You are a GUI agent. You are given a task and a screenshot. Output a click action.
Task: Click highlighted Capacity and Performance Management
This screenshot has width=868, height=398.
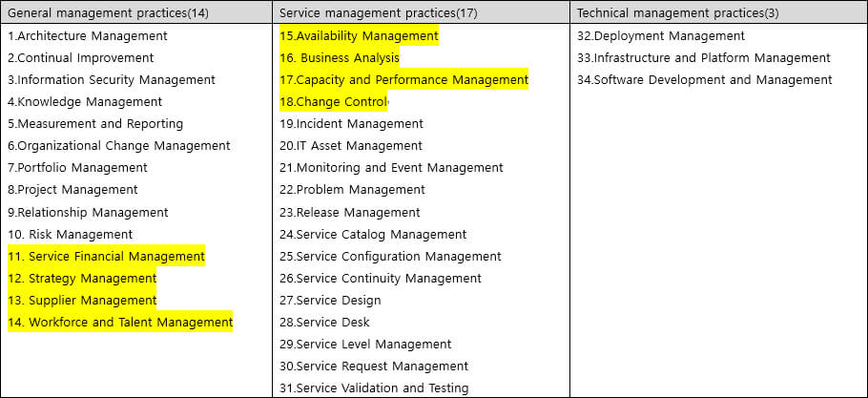click(x=403, y=80)
